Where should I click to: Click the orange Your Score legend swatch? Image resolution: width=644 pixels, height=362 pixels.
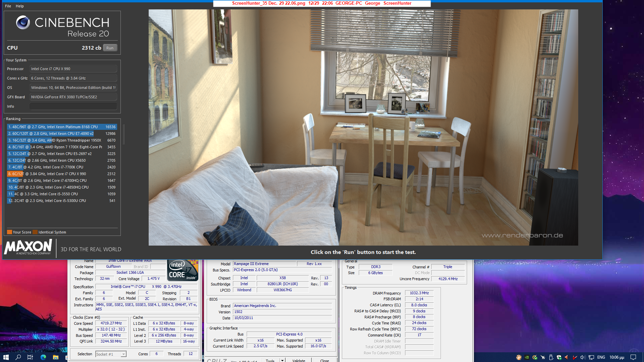tap(9, 232)
